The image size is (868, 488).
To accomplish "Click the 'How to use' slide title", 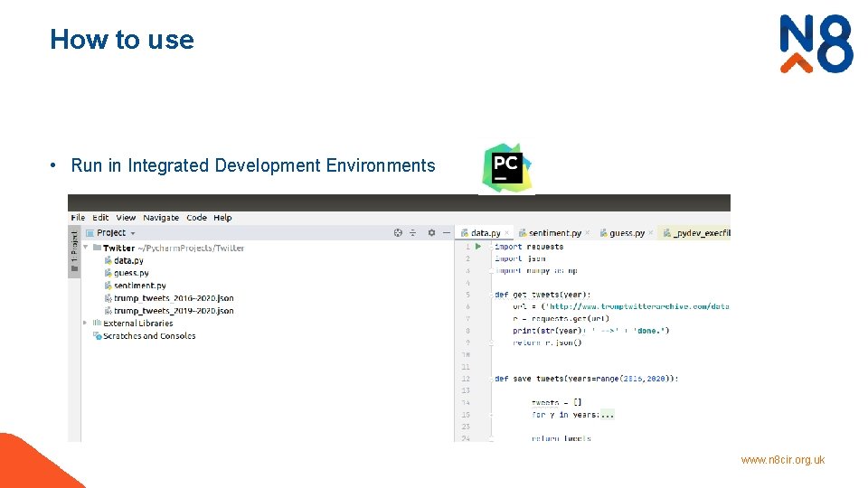I will pos(122,40).
